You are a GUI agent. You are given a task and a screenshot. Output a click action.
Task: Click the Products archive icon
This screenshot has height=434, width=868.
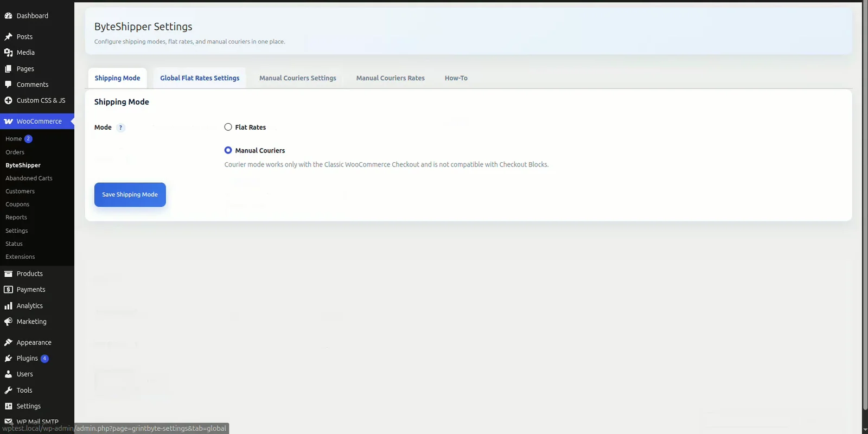coord(8,274)
